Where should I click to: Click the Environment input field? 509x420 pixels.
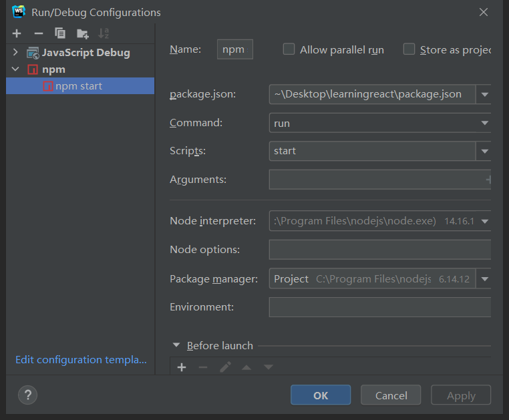pos(380,307)
